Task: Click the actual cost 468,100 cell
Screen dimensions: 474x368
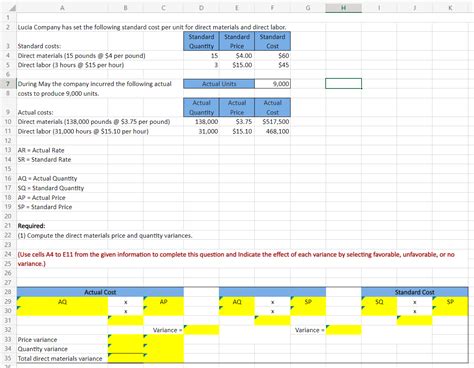Action: 272,131
